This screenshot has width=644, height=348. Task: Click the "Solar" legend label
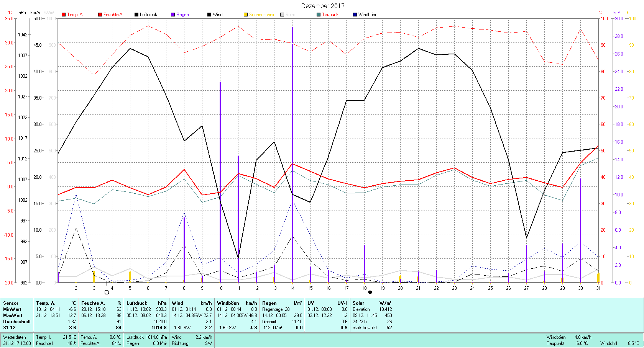pyautogui.click(x=290, y=15)
